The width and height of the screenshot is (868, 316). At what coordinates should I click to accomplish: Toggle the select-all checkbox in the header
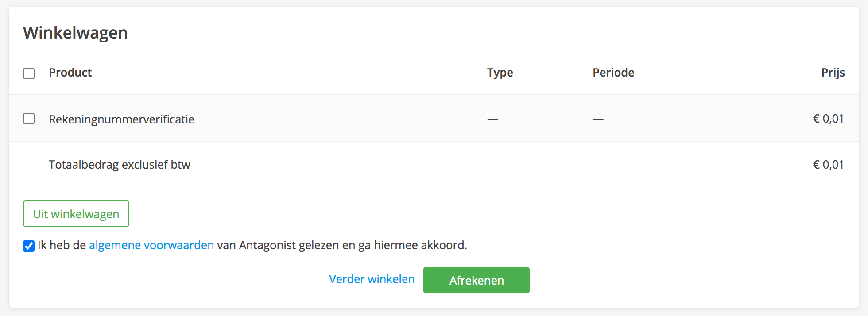pos(28,73)
